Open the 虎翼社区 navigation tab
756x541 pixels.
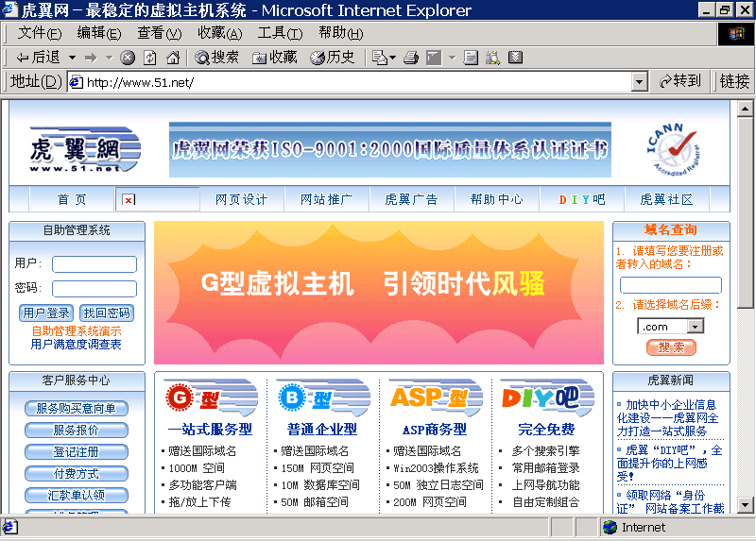tap(666, 199)
